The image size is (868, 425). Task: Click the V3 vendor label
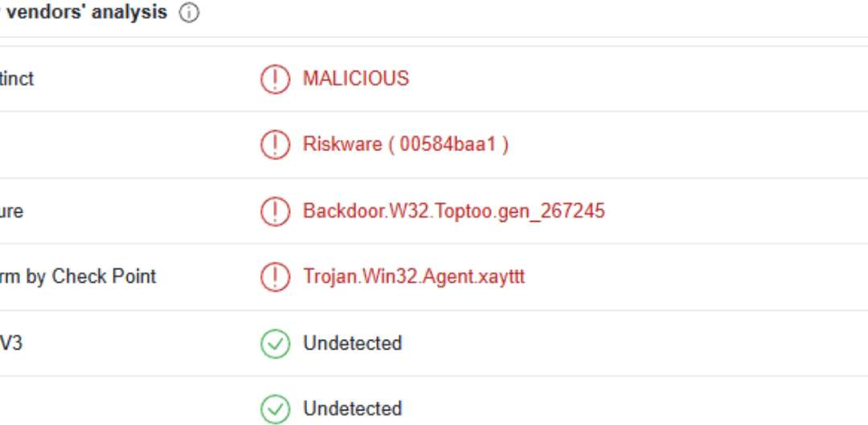(11, 344)
